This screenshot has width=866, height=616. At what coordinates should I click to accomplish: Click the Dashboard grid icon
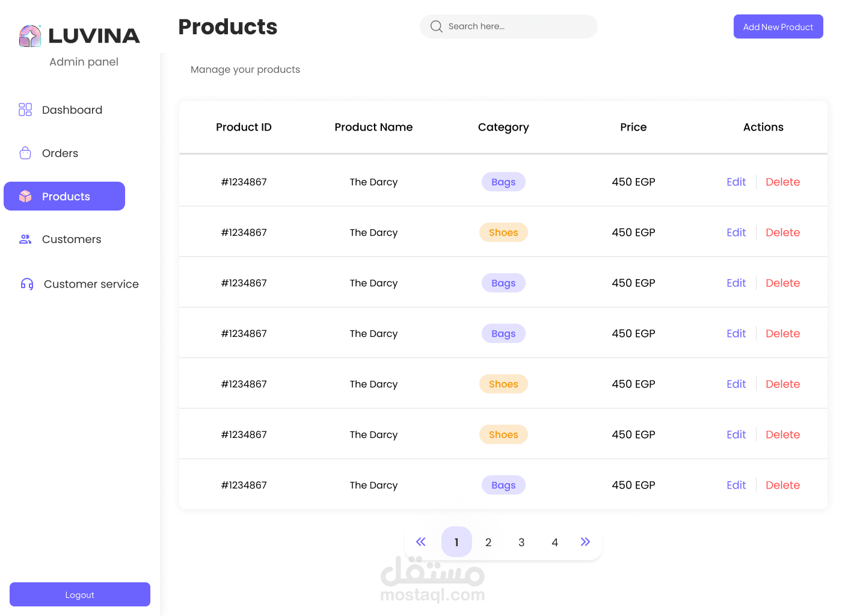[25, 109]
